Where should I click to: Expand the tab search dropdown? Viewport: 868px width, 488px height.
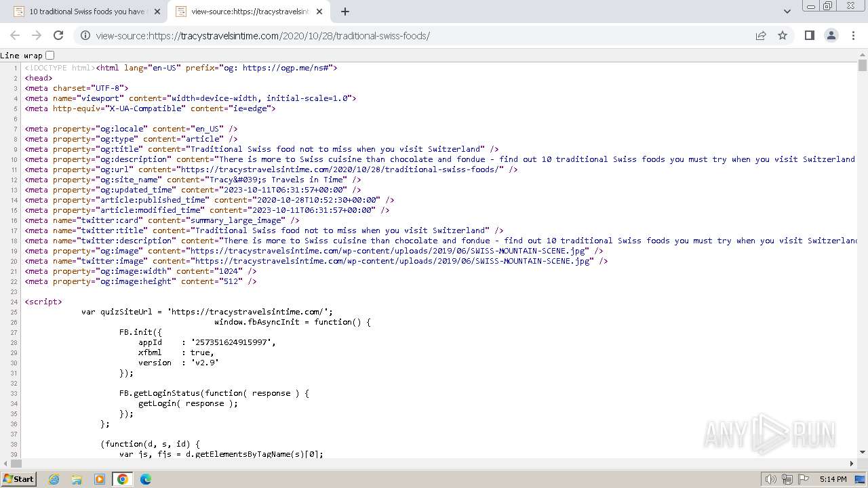coord(787,12)
